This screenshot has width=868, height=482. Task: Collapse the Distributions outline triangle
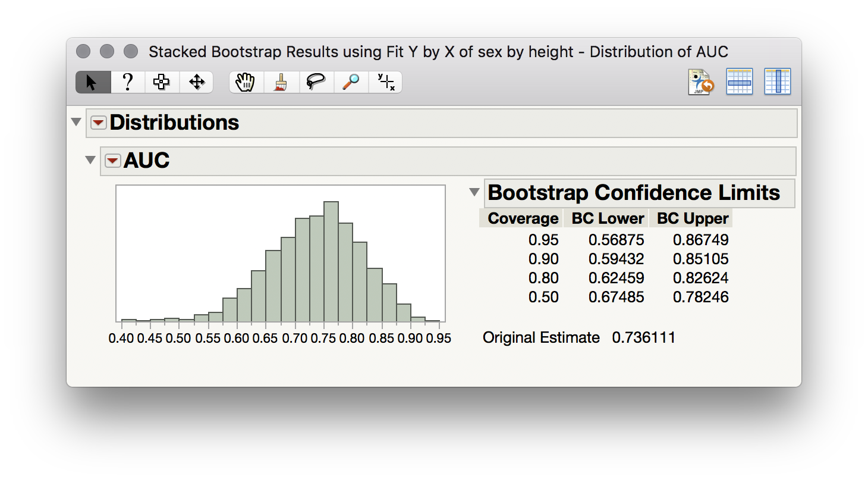pyautogui.click(x=76, y=121)
